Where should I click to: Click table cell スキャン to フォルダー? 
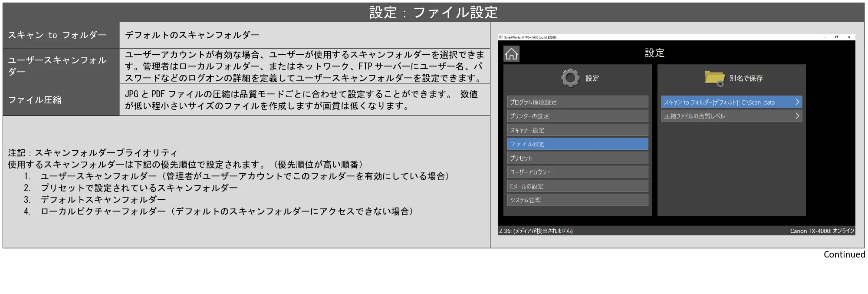pos(61,35)
